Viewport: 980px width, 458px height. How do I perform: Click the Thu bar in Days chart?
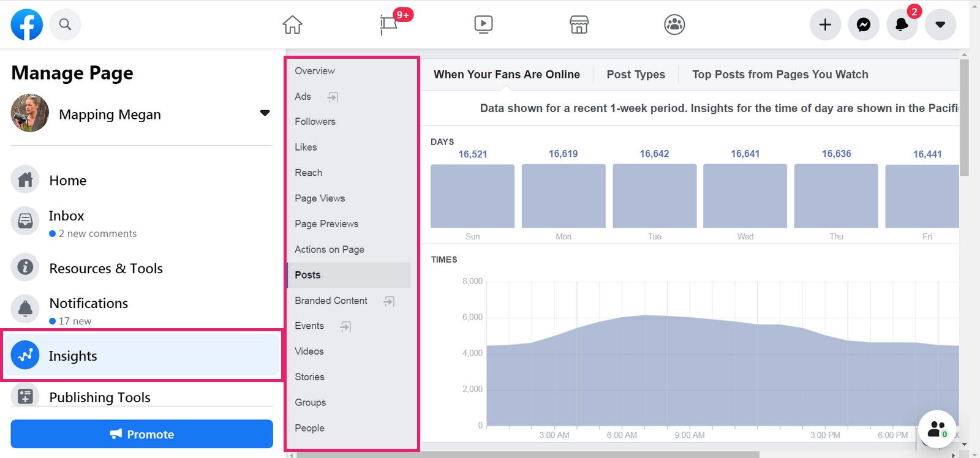836,196
